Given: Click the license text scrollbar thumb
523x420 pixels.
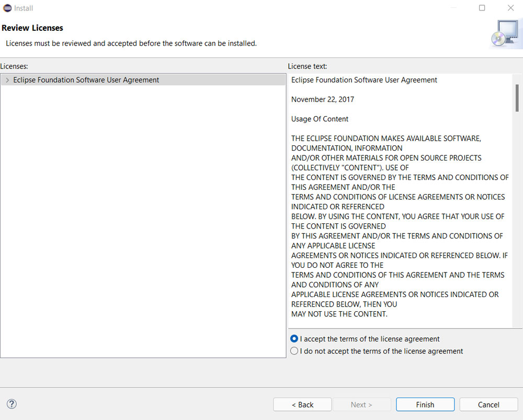Looking at the screenshot, I should pos(517,98).
